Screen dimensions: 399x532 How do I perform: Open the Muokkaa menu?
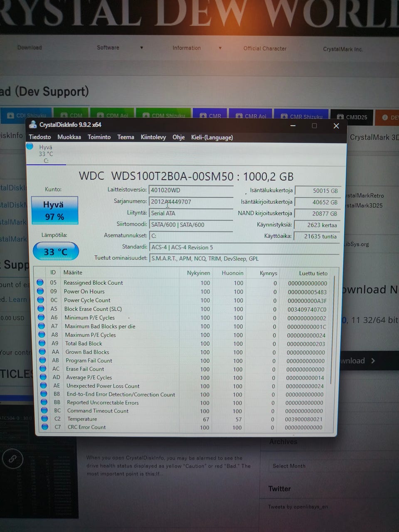[69, 137]
